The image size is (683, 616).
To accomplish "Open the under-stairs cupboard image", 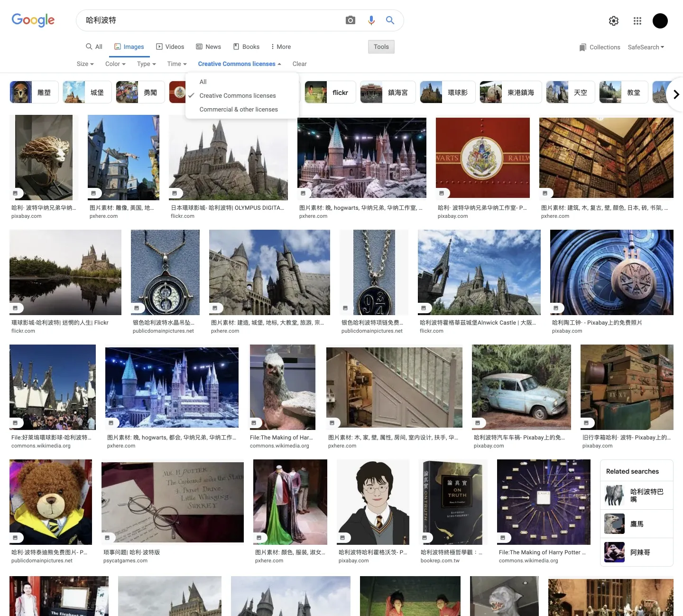I will point(394,387).
